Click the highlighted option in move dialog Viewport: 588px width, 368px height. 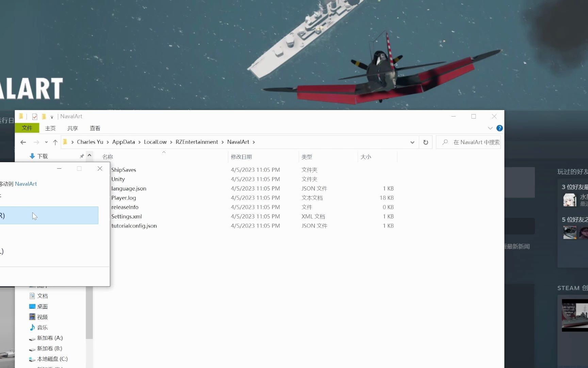click(49, 215)
